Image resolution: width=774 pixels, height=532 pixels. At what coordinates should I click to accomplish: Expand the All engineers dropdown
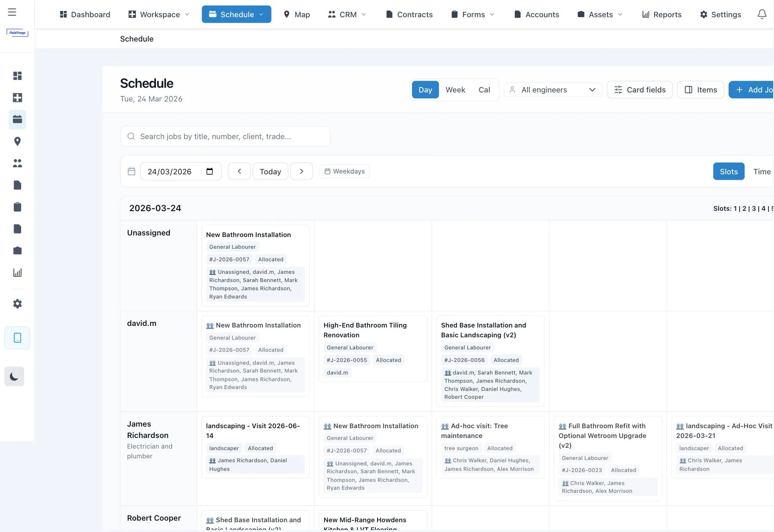[x=553, y=90]
